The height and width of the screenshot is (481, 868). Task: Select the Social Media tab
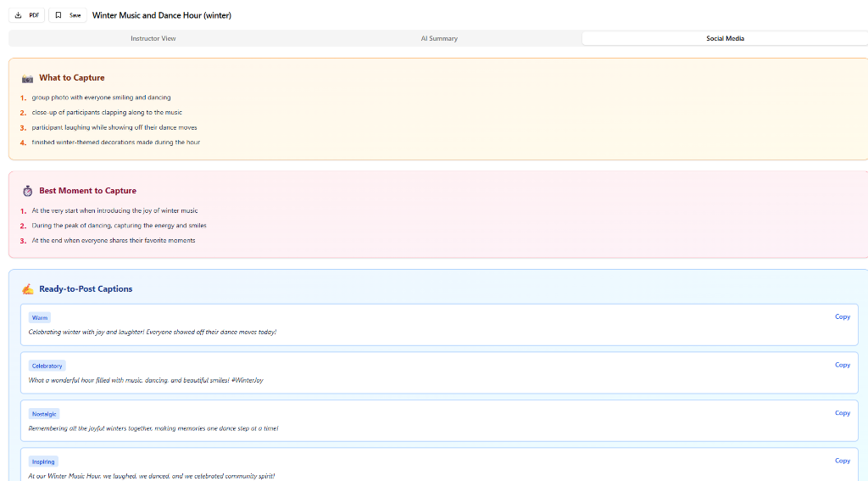(725, 38)
